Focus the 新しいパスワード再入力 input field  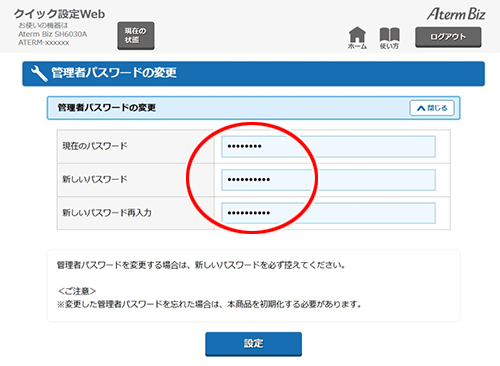pos(328,213)
